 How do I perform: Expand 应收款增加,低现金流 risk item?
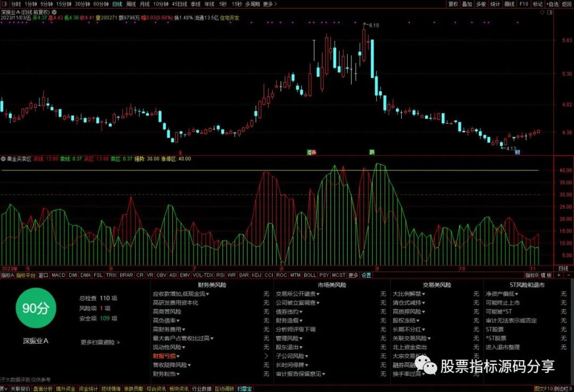(x=181, y=294)
